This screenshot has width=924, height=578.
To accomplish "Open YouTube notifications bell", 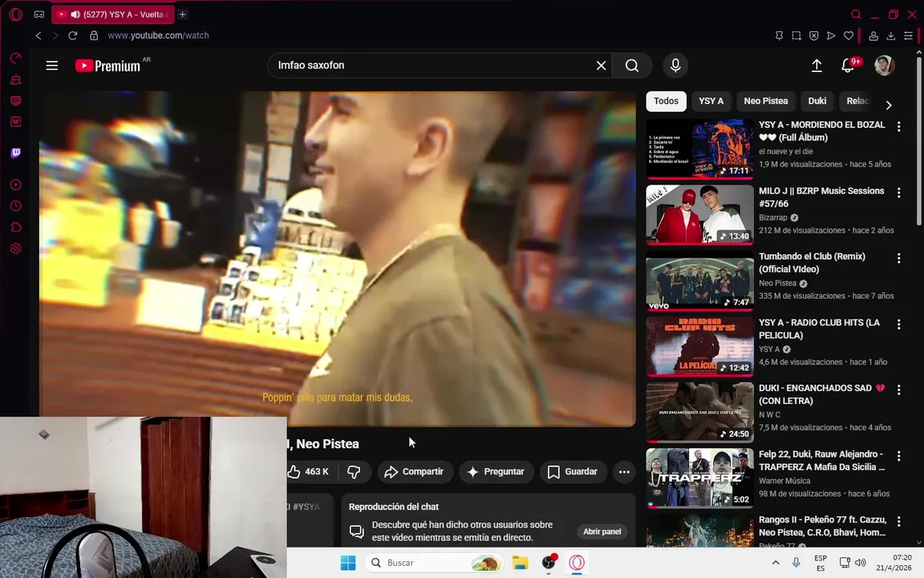I will pos(848,66).
